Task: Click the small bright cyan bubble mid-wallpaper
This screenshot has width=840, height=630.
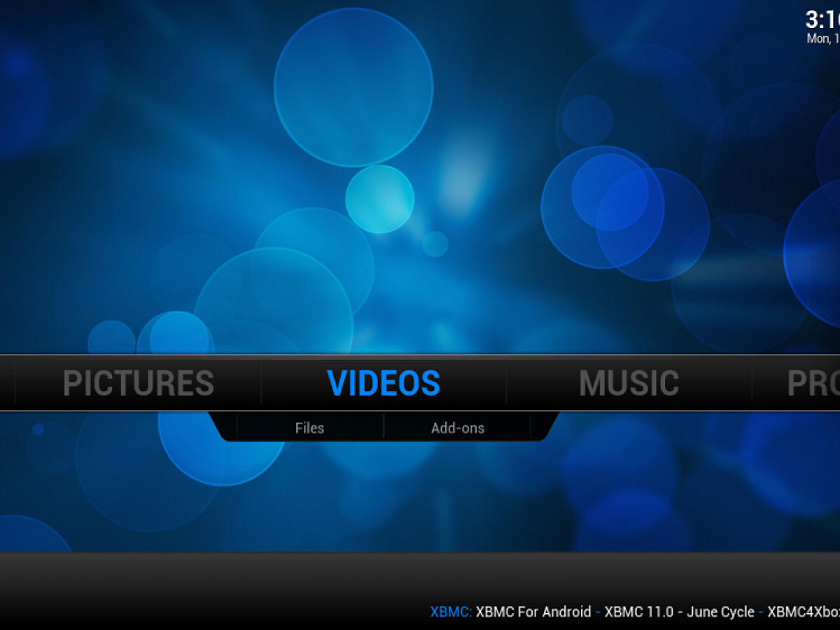Action: pos(379,199)
